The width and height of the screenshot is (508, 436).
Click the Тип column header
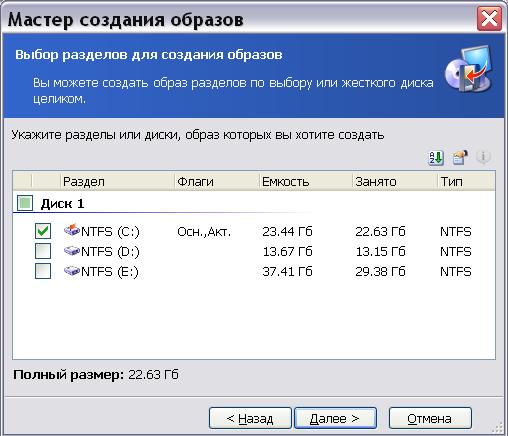[466, 181]
